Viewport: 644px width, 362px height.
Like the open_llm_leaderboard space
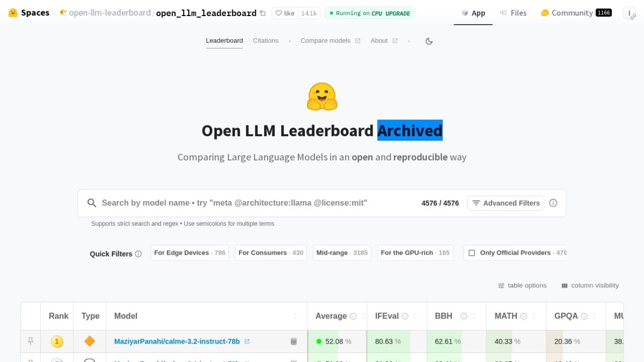(285, 13)
